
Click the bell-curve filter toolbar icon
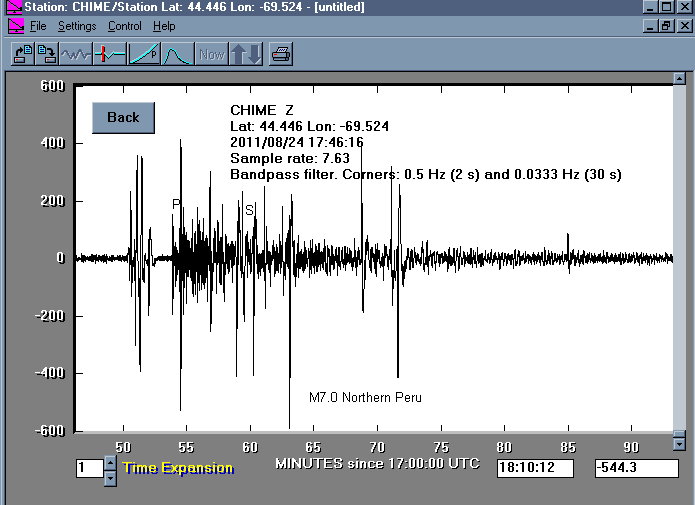[x=177, y=54]
